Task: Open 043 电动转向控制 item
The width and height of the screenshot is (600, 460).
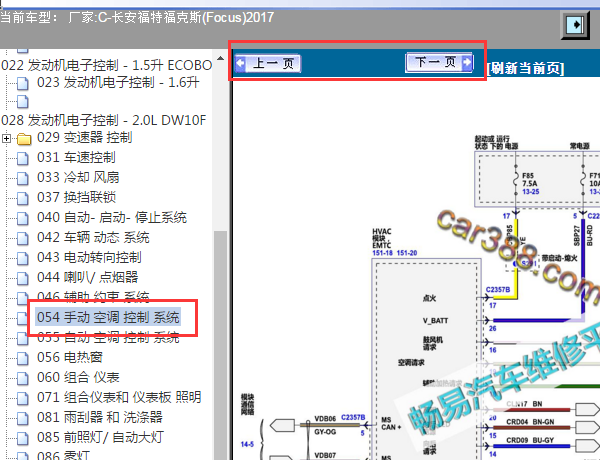Action: pyautogui.click(x=89, y=257)
